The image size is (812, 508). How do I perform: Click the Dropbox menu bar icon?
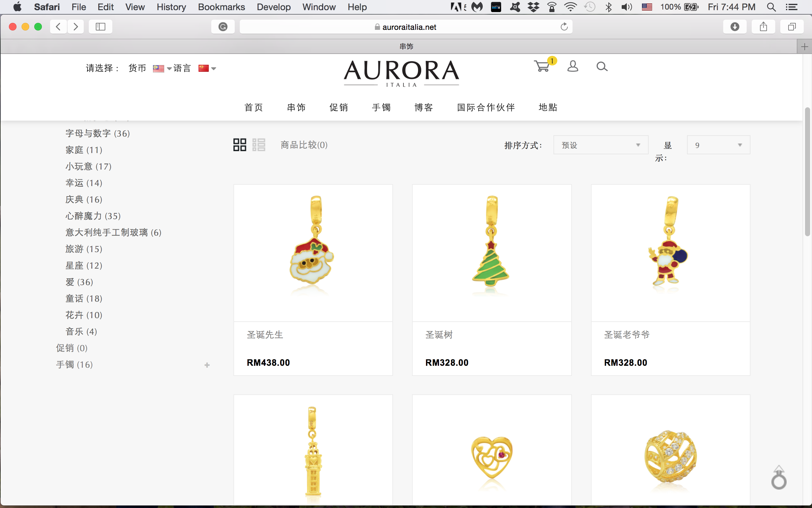tap(533, 7)
